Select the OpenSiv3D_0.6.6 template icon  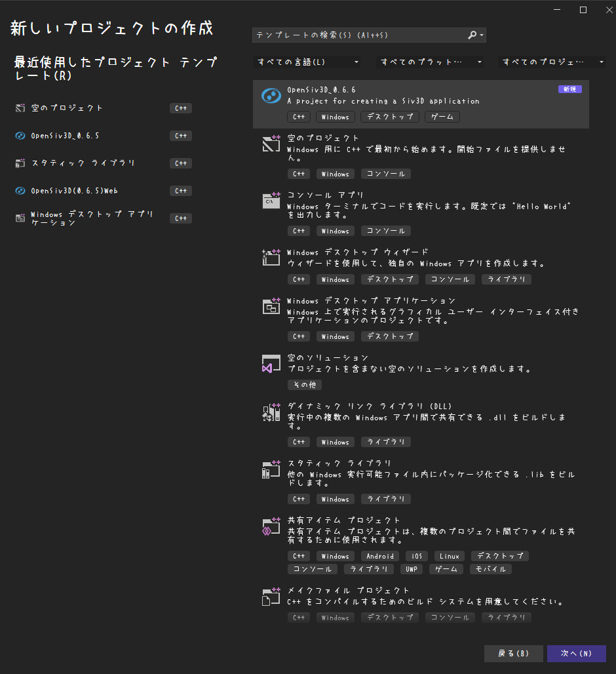tap(271, 94)
